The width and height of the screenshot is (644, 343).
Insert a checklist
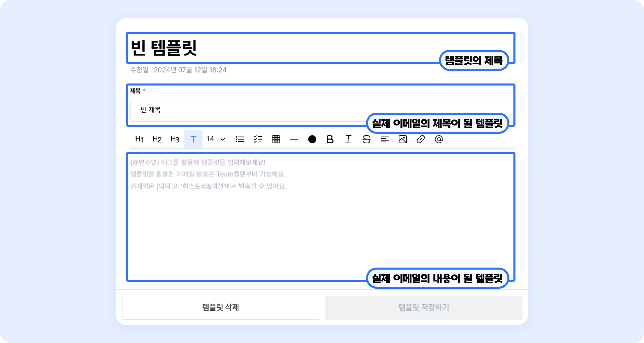[x=258, y=139]
